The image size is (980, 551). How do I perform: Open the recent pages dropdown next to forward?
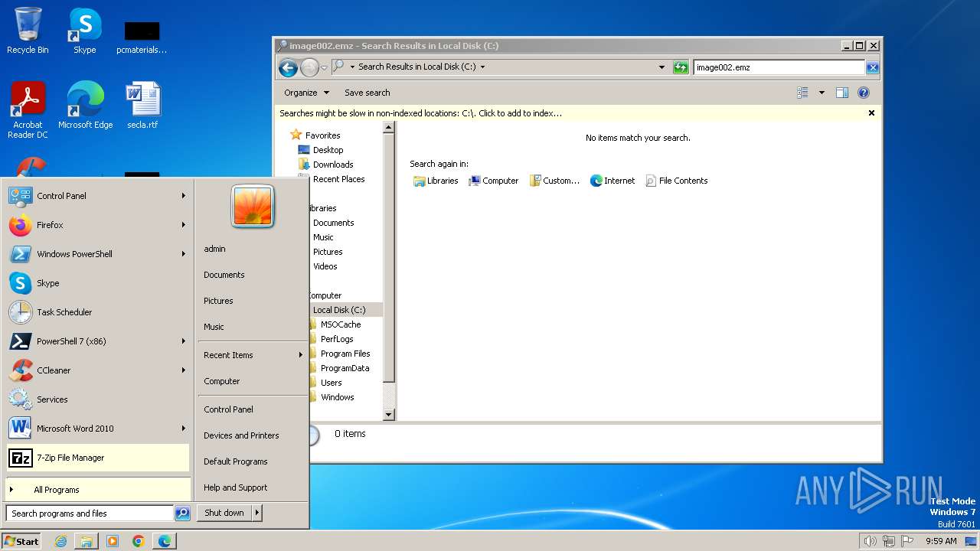[324, 67]
